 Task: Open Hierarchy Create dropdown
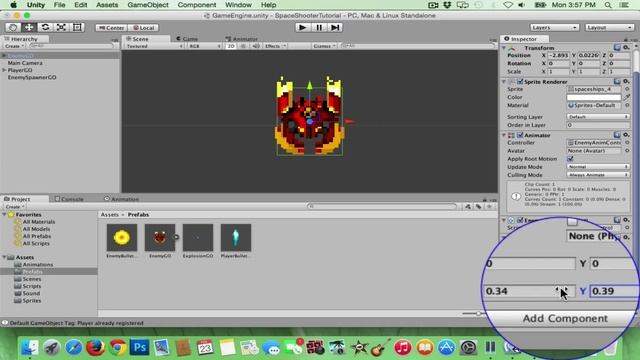tap(14, 46)
